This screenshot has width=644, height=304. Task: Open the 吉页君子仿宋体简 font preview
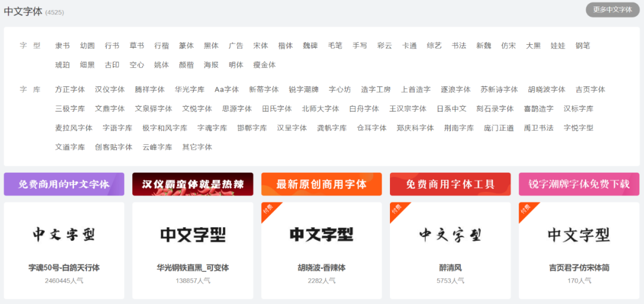(x=579, y=235)
